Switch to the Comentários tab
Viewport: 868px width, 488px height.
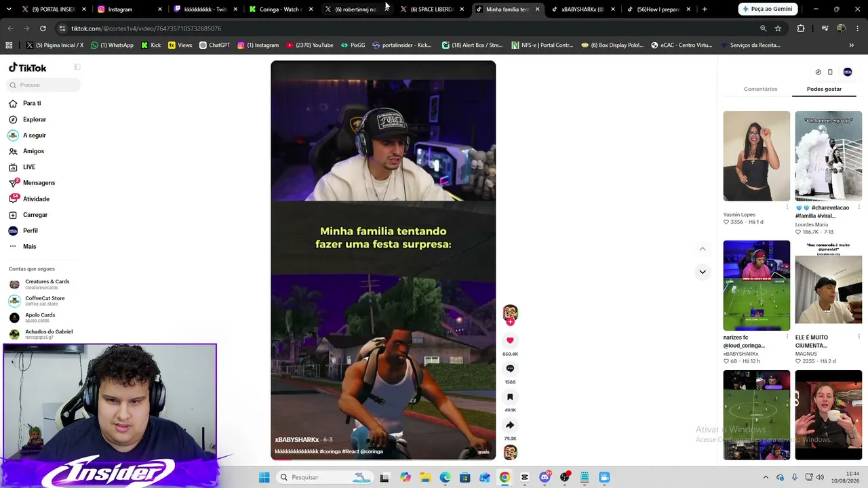(x=760, y=89)
